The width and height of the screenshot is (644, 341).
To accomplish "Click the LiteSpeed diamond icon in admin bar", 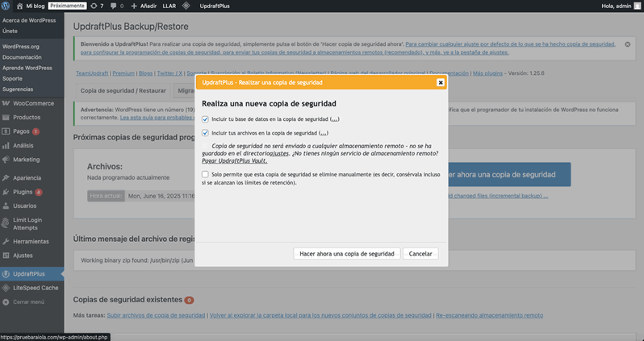I will coord(186,6).
